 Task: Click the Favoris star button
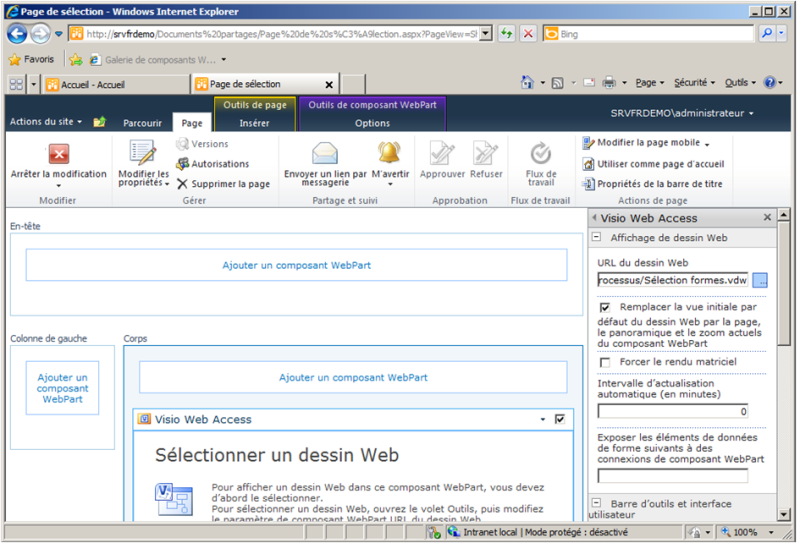pyautogui.click(x=31, y=59)
